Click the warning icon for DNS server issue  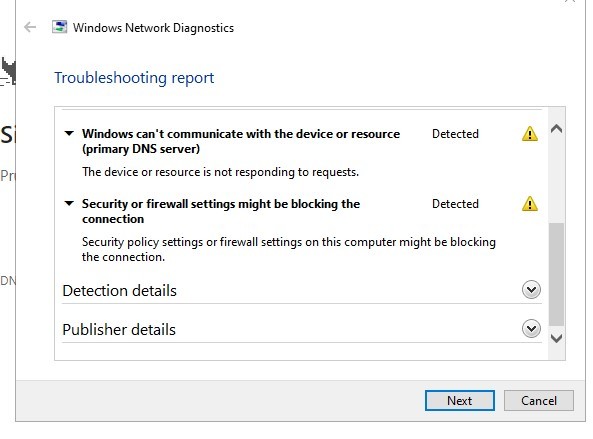(529, 134)
